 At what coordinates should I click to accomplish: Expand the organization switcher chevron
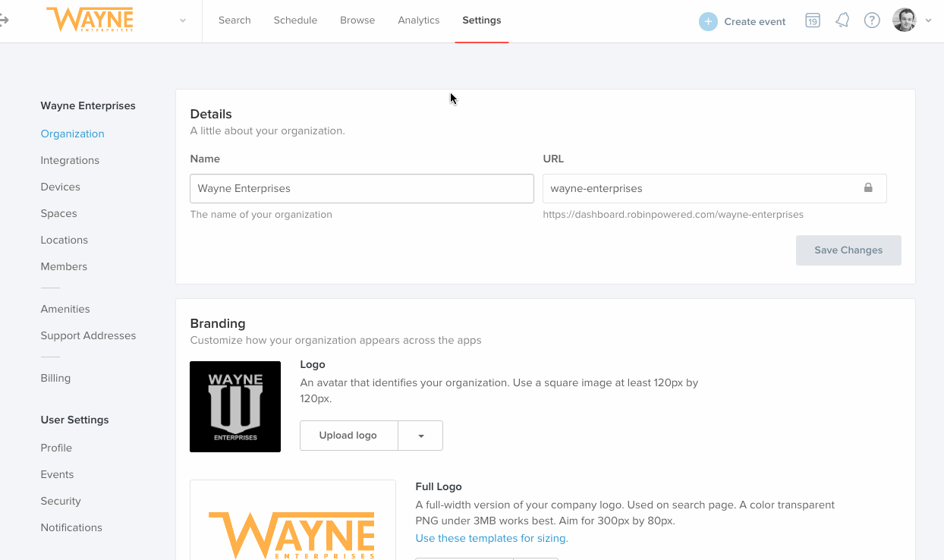pyautogui.click(x=183, y=21)
